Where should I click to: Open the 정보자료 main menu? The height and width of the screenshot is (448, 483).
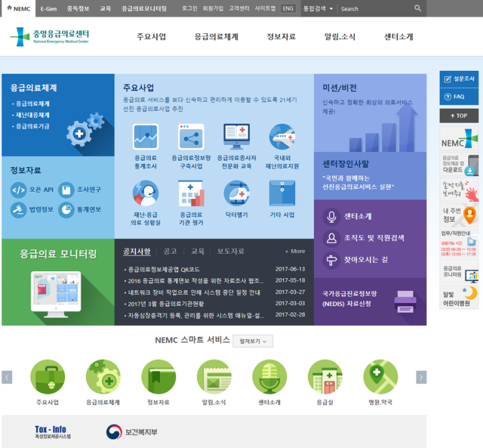point(281,36)
